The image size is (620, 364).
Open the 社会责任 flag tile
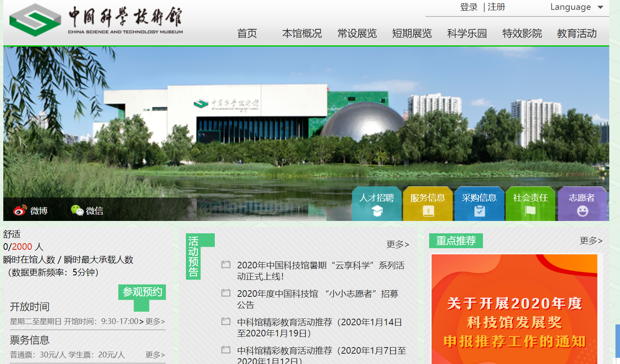[x=530, y=204]
